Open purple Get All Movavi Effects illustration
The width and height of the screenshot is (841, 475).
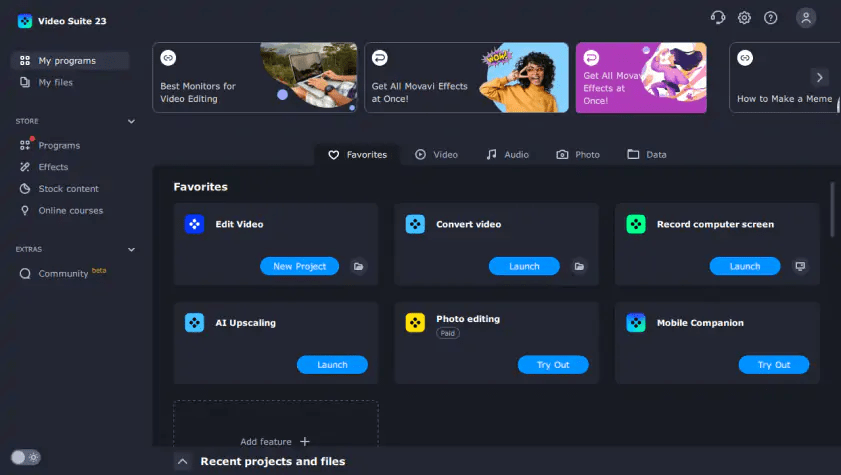pos(675,72)
